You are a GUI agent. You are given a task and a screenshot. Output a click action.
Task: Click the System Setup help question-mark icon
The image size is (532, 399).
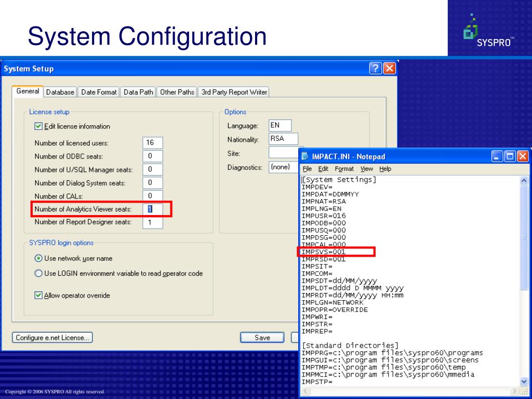375,68
